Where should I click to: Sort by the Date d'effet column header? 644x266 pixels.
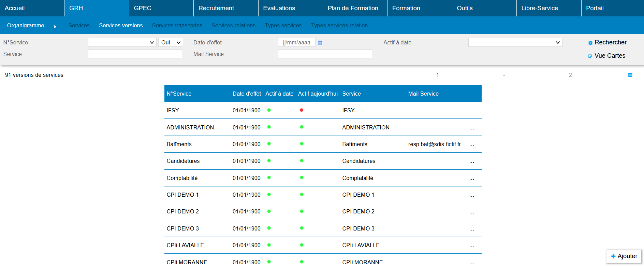coord(246,94)
